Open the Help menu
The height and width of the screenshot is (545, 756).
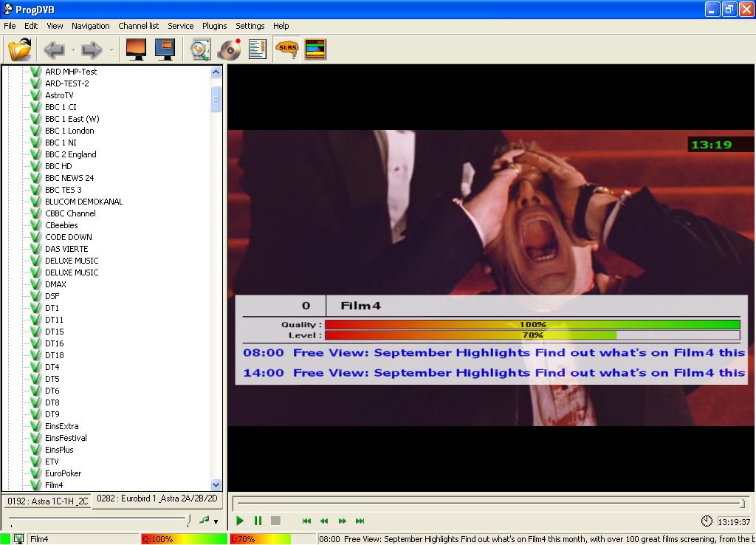click(281, 26)
